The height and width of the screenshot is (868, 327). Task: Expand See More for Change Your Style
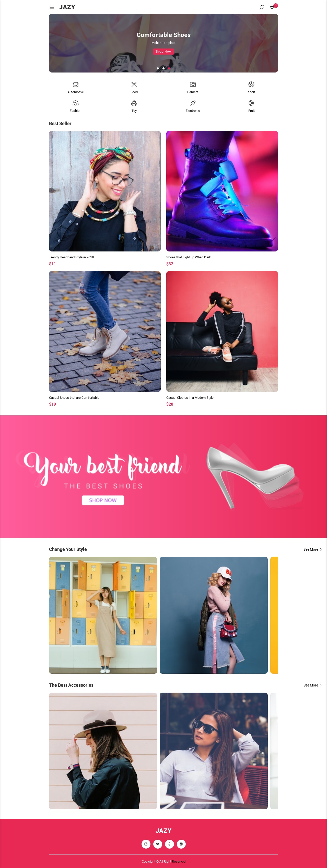coord(312,549)
